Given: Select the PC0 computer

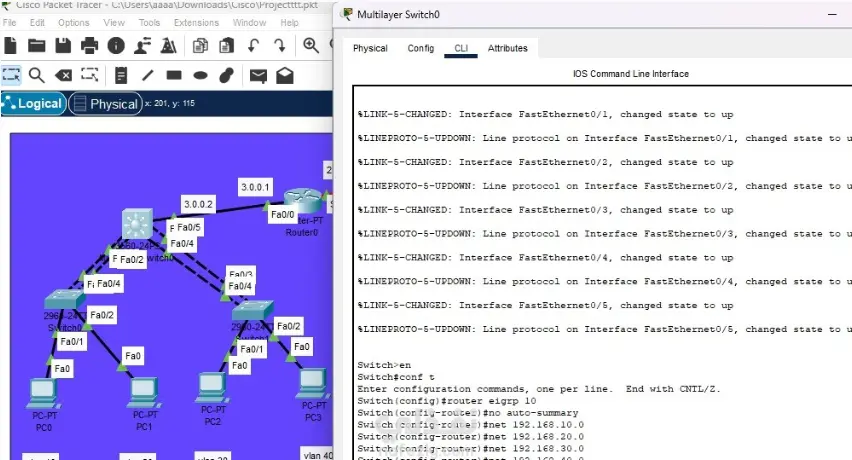Looking at the screenshot, I should [x=43, y=393].
